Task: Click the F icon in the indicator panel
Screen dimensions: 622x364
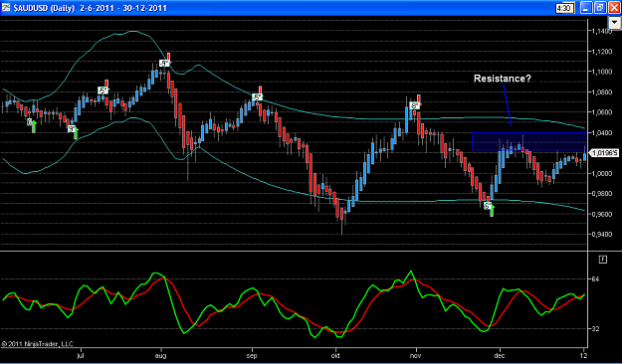Action: pos(602,260)
